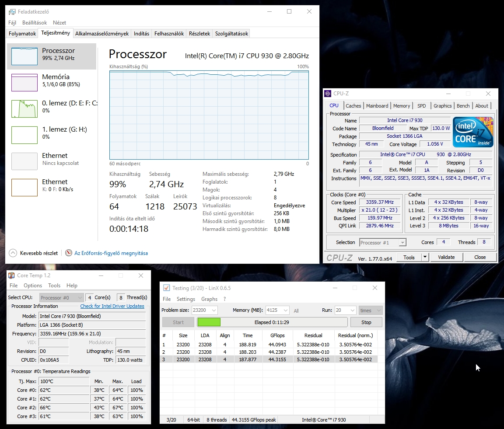
Task: Select the Ethernet entry showing 0 Kb/s
Action: [x=52, y=187]
